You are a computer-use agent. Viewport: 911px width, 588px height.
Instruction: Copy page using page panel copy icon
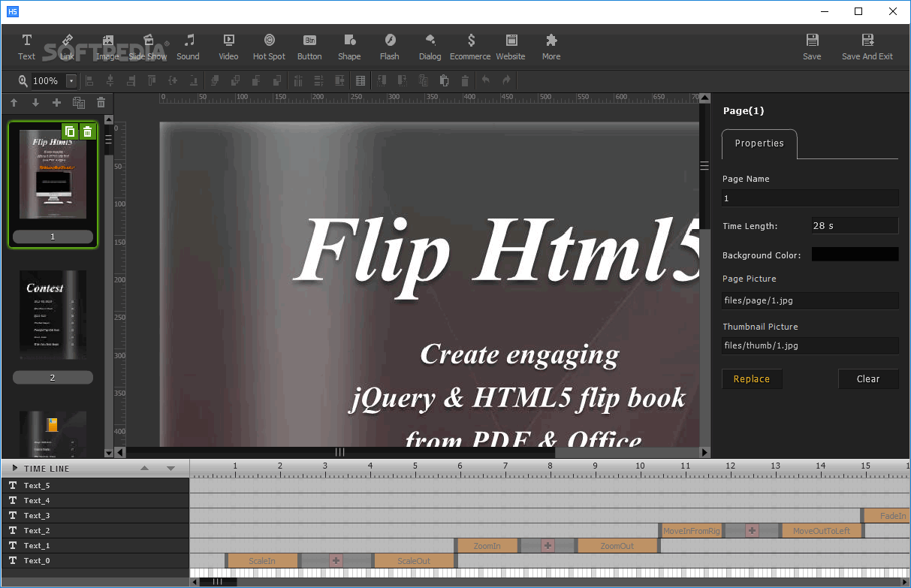[78, 103]
